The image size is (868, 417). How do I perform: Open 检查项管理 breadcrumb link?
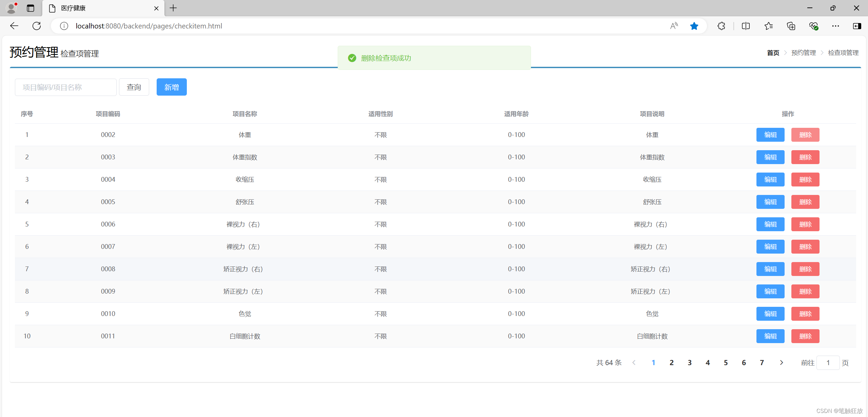843,53
